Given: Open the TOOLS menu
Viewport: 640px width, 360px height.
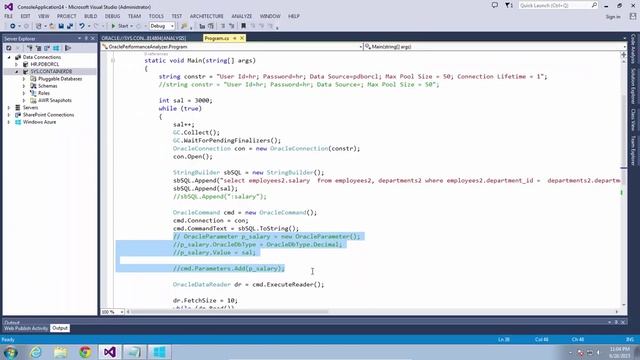Looking at the screenshot, I should pyautogui.click(x=156, y=16).
